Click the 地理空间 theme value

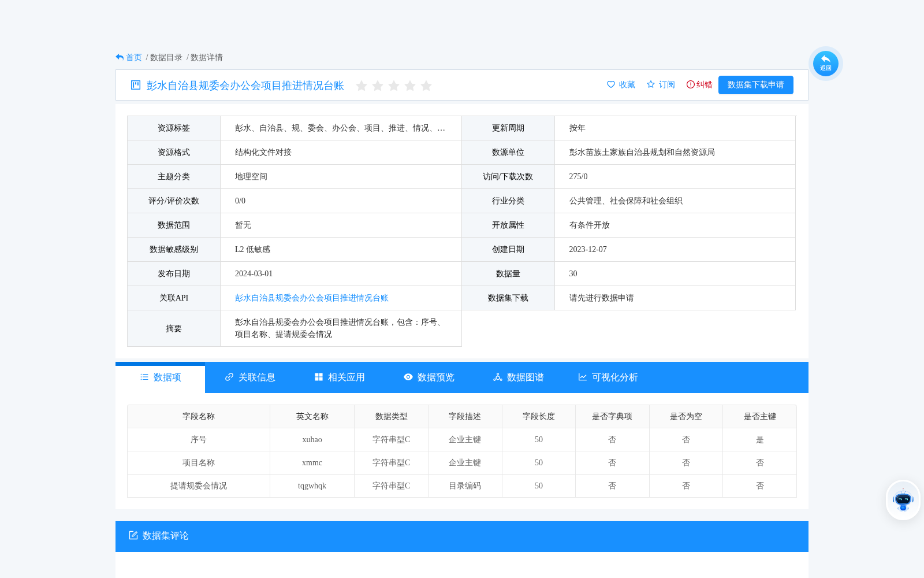click(251, 177)
